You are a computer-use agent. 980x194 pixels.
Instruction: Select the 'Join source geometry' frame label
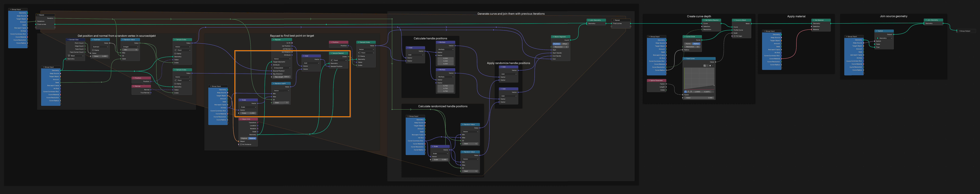pos(894,16)
